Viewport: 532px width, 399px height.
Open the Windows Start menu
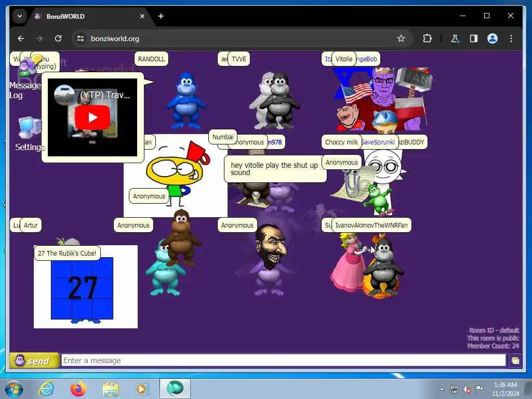[x=14, y=389]
